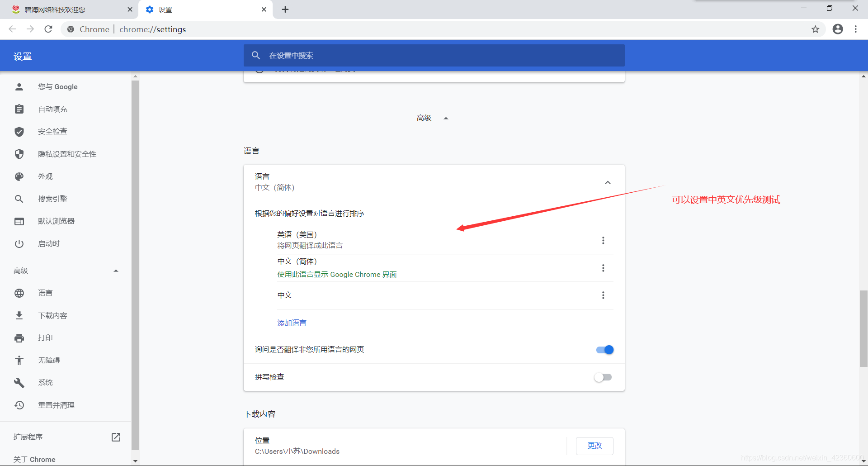Click the wrench icon for 系统
Image resolution: width=868 pixels, height=466 pixels.
(19, 383)
